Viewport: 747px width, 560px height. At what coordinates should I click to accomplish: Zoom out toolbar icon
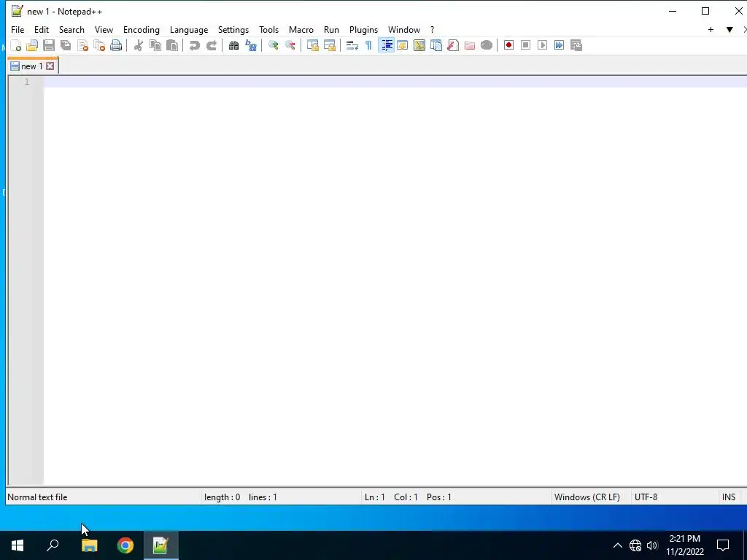[290, 45]
